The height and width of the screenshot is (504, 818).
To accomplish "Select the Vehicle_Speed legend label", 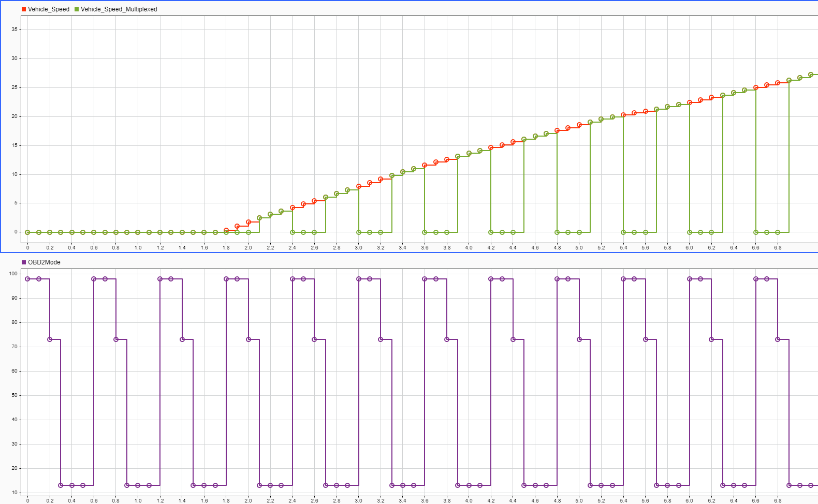I will (x=48, y=9).
